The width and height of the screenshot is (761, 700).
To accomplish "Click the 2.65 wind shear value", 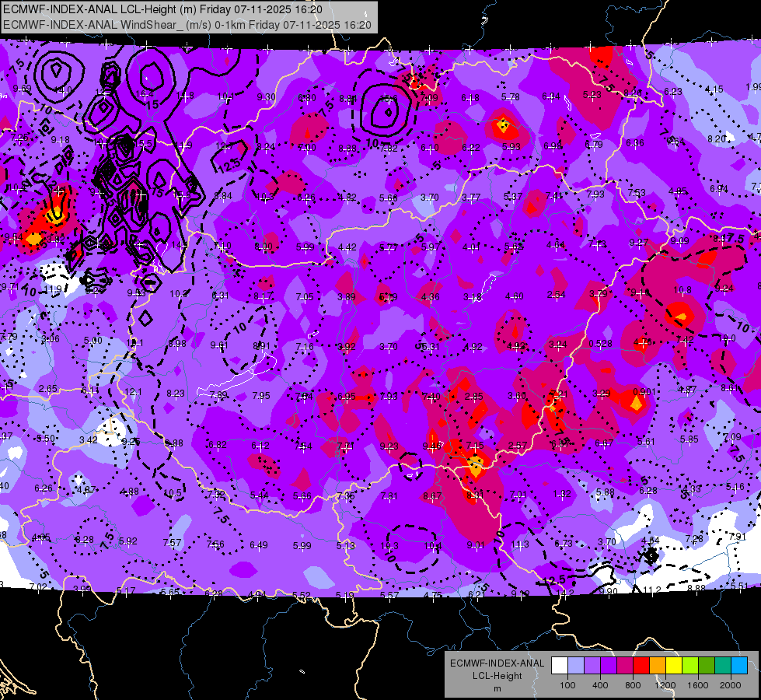I will point(48,389).
